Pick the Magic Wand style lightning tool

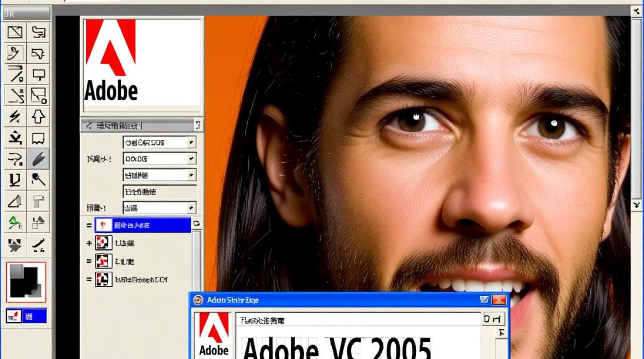[14, 116]
